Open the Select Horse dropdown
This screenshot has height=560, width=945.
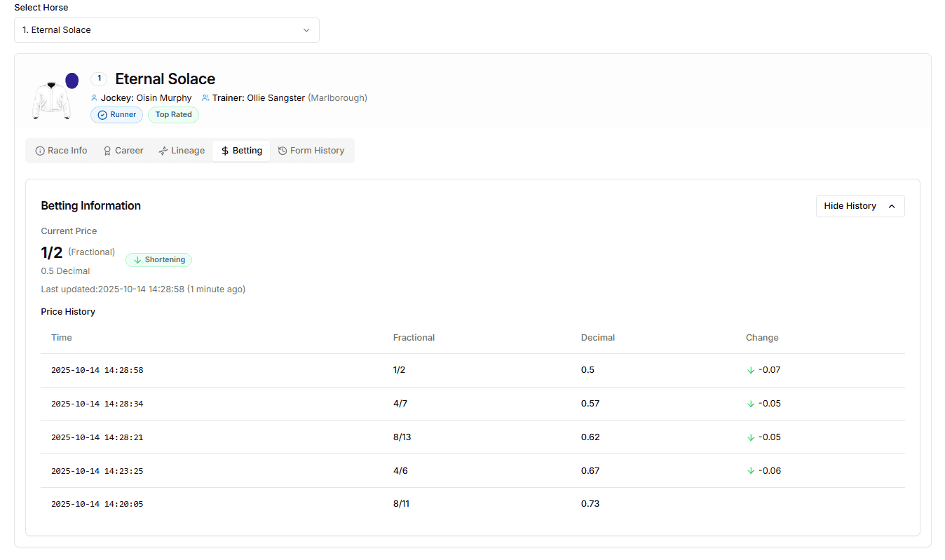pyautogui.click(x=166, y=30)
